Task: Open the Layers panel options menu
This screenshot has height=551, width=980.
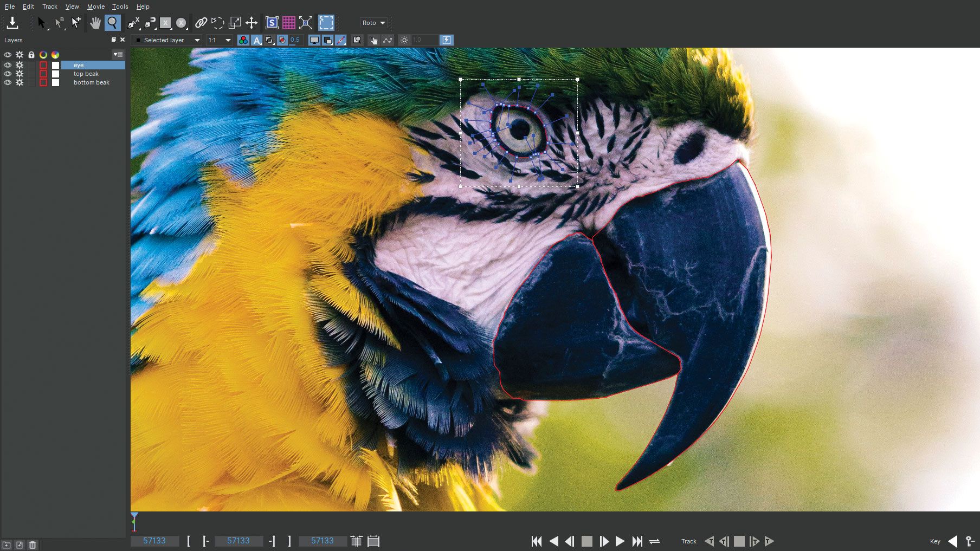Action: tap(118, 55)
